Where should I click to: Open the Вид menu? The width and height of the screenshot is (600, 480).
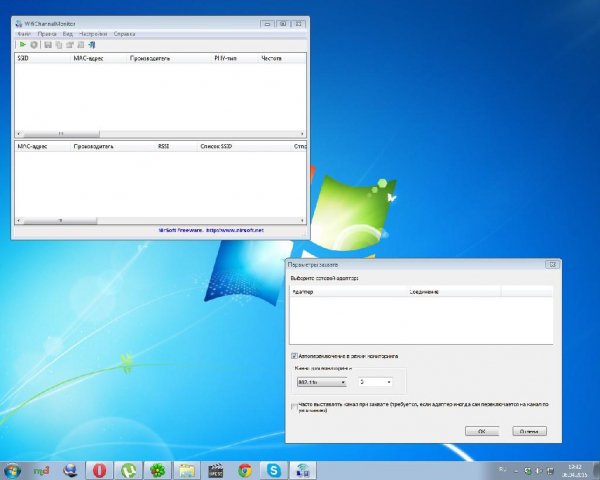click(67, 34)
